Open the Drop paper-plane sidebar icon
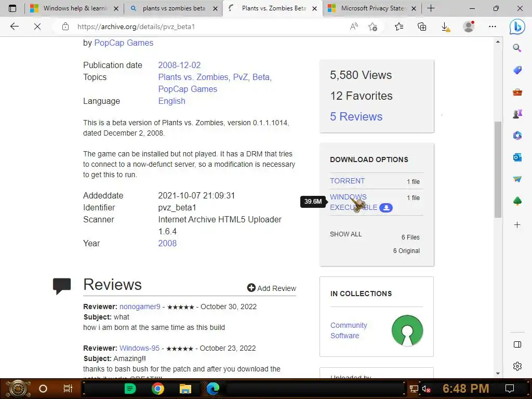 pos(517,179)
